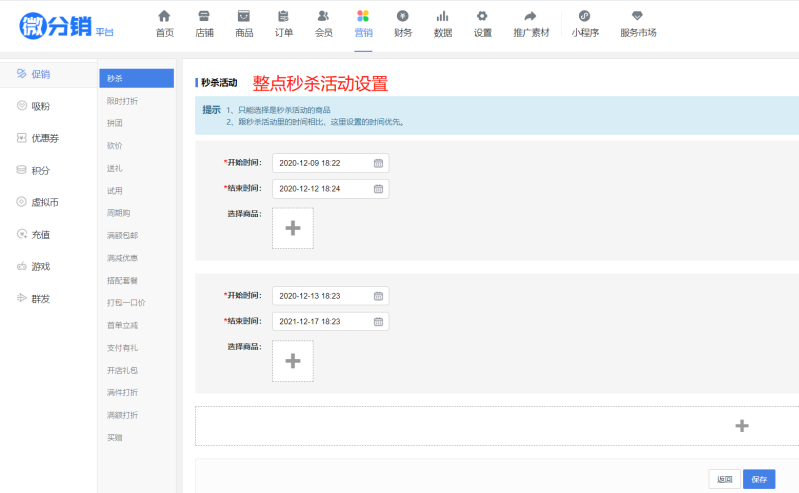Select 优惠券 in the left sidebar

pos(45,138)
